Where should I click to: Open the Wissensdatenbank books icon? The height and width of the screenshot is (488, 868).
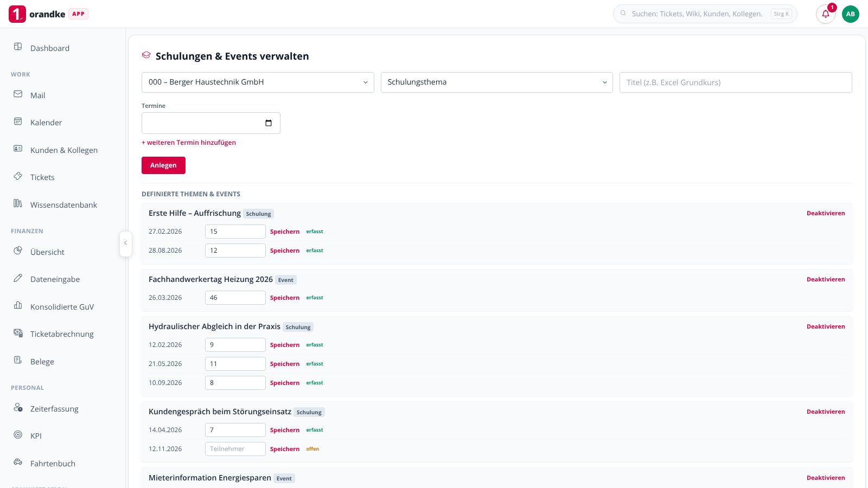(18, 203)
